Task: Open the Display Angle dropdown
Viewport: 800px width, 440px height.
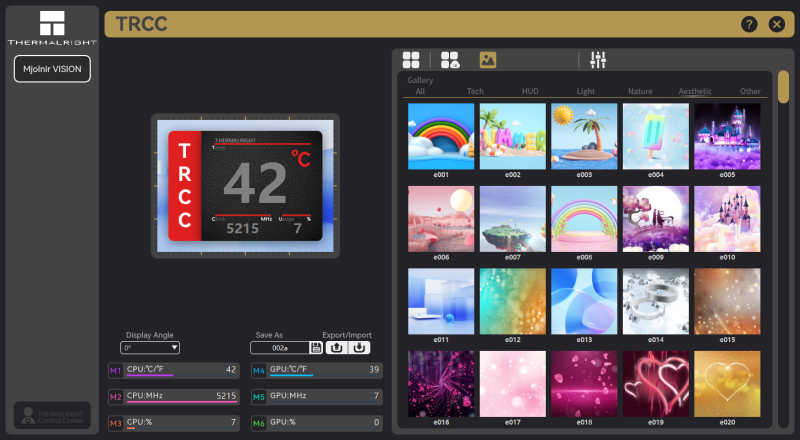Action: 150,348
